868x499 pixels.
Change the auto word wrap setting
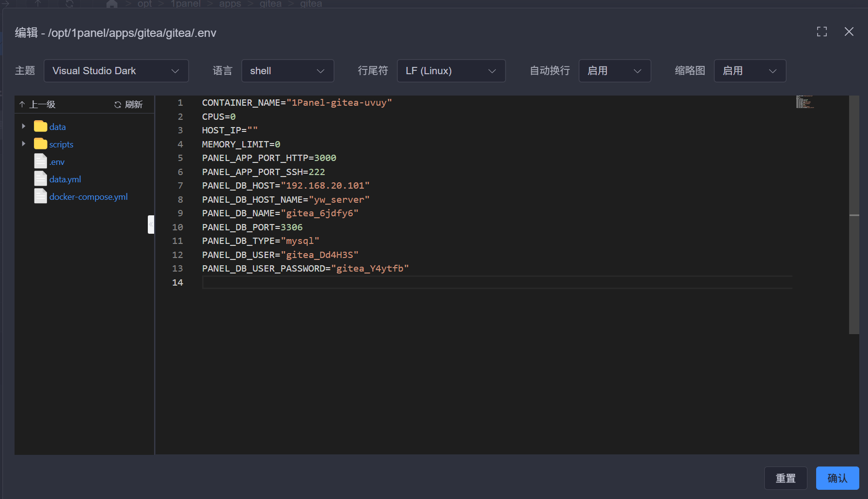click(614, 71)
